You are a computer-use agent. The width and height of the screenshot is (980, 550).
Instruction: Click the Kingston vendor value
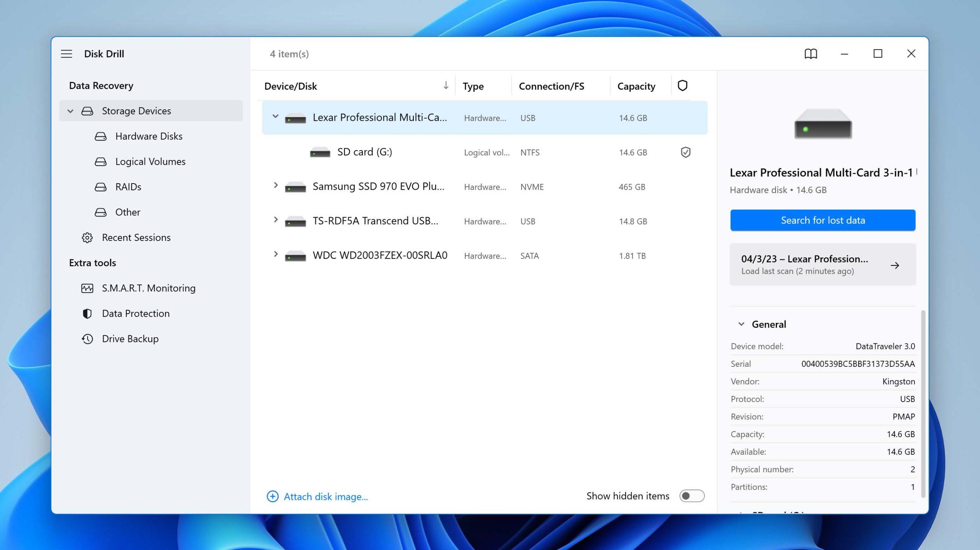(898, 382)
